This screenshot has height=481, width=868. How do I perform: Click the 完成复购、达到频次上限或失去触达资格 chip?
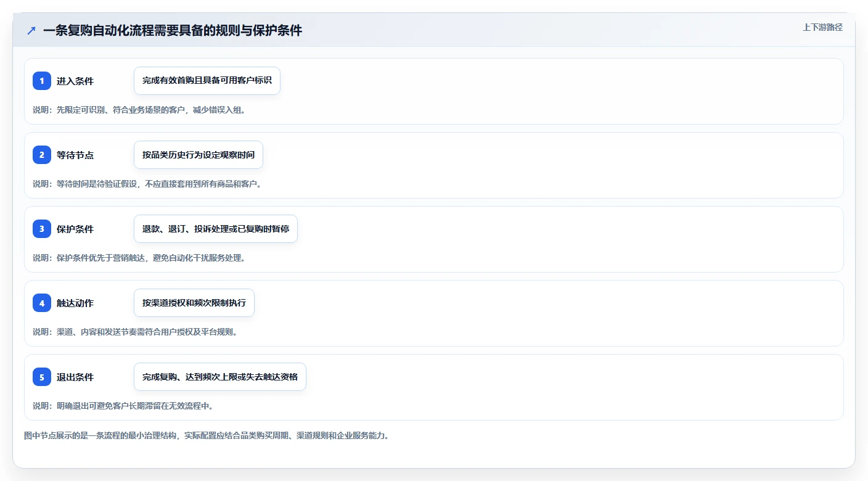coord(220,377)
